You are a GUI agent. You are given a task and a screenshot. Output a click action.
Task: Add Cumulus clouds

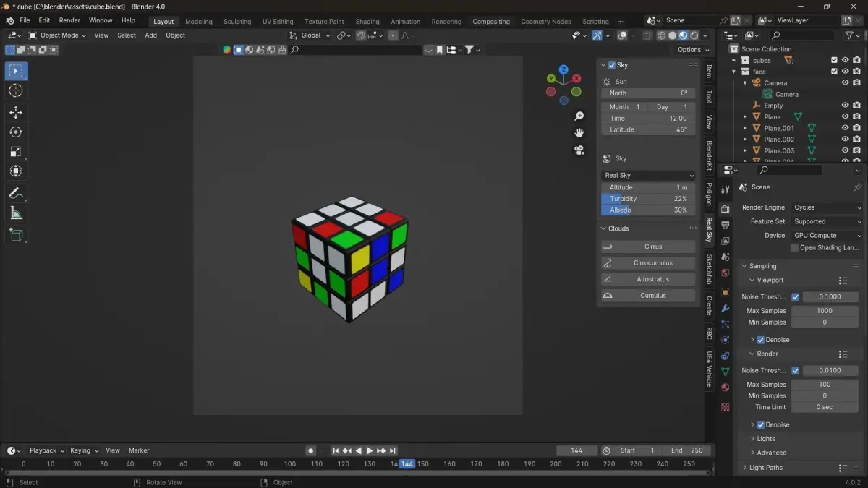click(649, 296)
